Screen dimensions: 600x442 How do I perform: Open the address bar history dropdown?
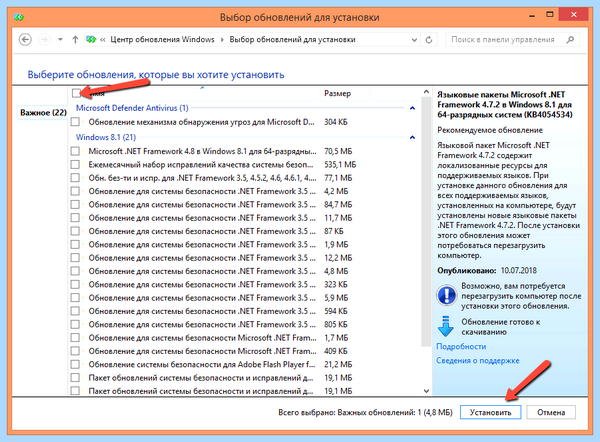414,40
